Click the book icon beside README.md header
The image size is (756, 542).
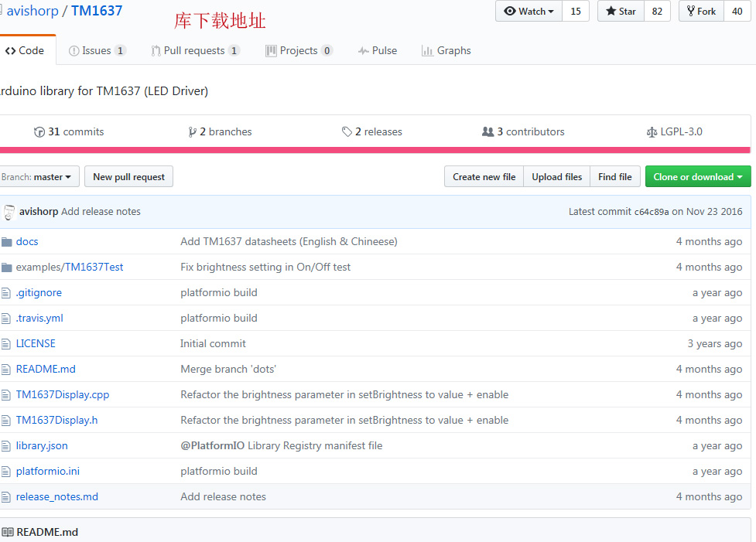point(8,533)
